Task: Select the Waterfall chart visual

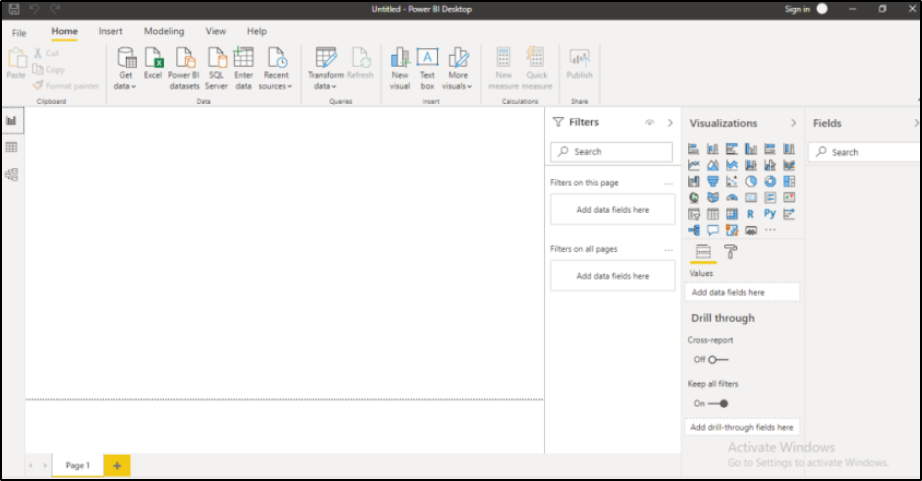Action: [694, 181]
